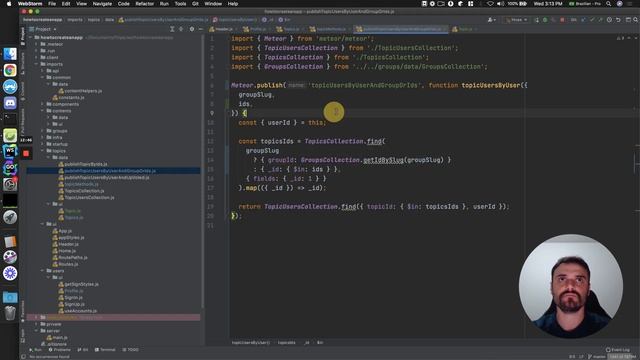
Task: Expand the groups folder
Action: 42,131
